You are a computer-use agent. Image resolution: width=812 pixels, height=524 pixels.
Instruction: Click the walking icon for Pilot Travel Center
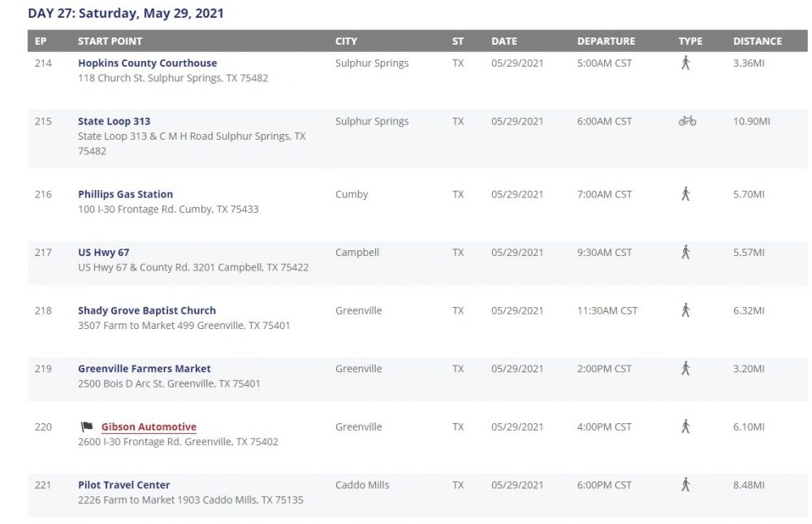(x=685, y=485)
